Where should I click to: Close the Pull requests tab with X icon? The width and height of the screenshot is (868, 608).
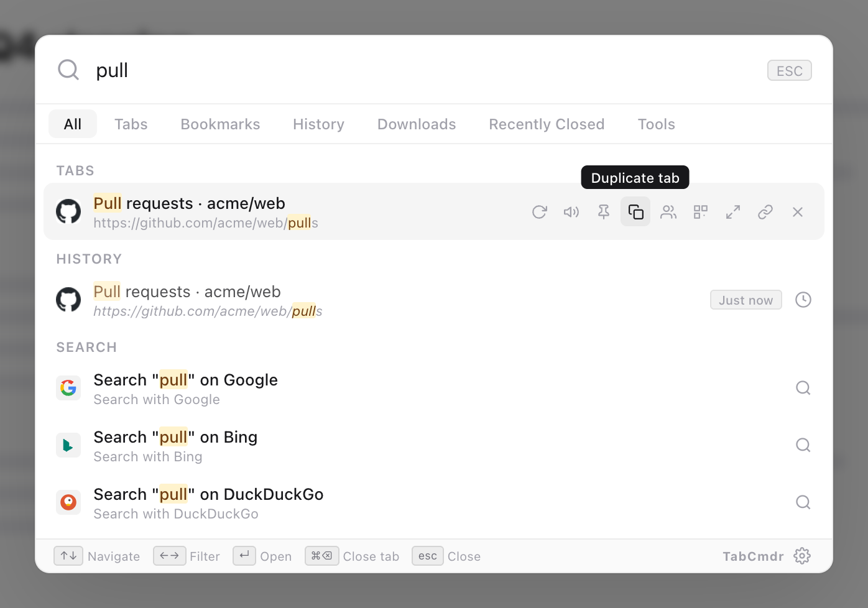point(798,212)
